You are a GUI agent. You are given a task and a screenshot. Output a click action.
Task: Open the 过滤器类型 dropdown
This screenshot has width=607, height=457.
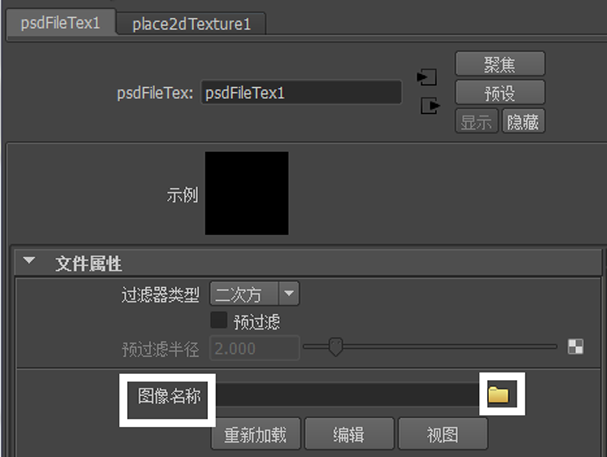(254, 294)
